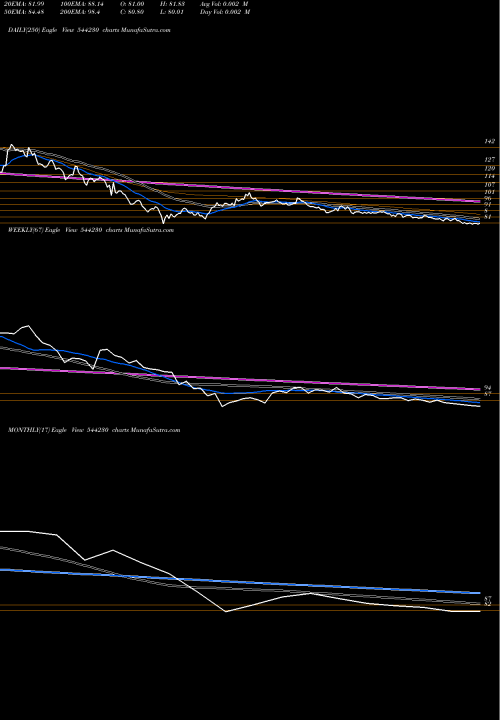Click the 94 label on weekly chart
This screenshot has width=500, height=720.
tap(488, 388)
